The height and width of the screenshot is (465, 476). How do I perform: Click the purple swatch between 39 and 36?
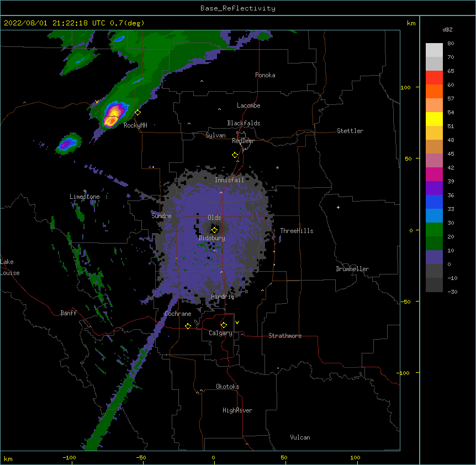(434, 188)
